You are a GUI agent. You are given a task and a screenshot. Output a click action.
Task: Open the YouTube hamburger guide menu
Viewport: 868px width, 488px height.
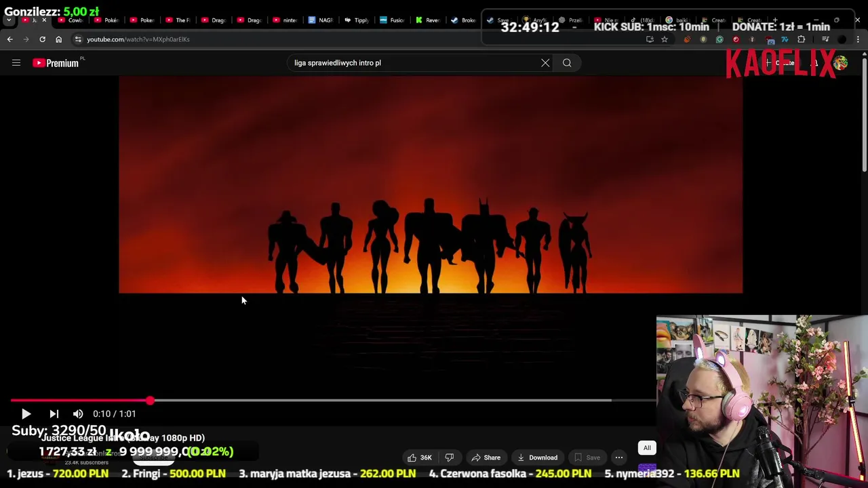point(16,63)
